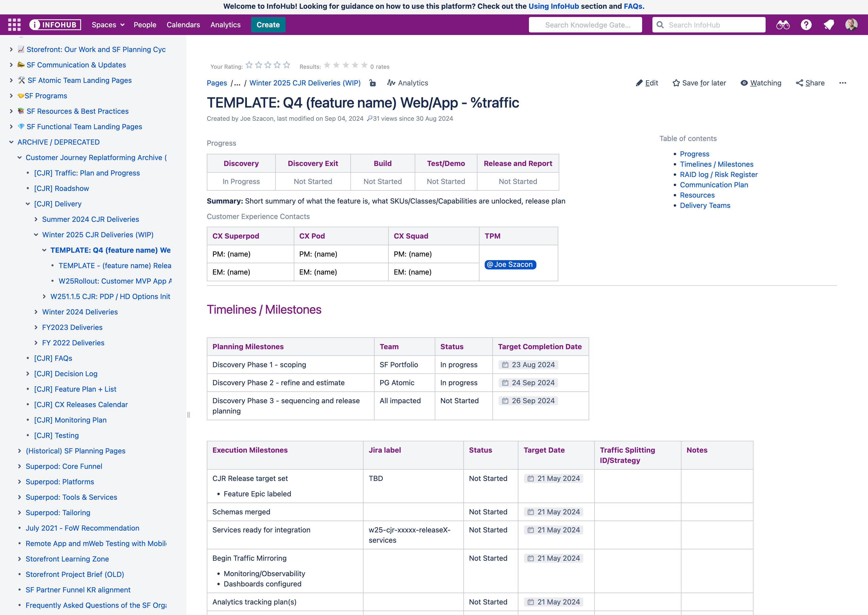Open the binoculars watch icon in header
This screenshot has height=615, width=868.
coord(783,25)
